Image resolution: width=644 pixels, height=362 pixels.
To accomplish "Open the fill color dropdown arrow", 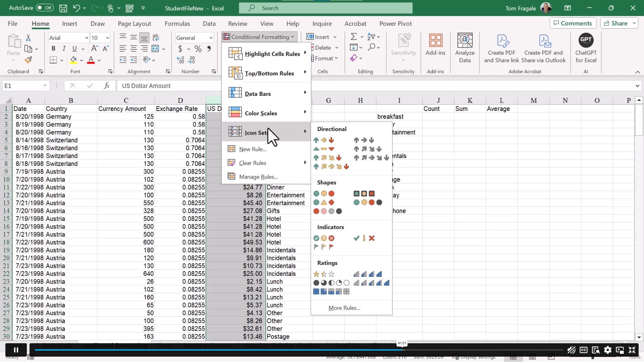I will (x=82, y=60).
